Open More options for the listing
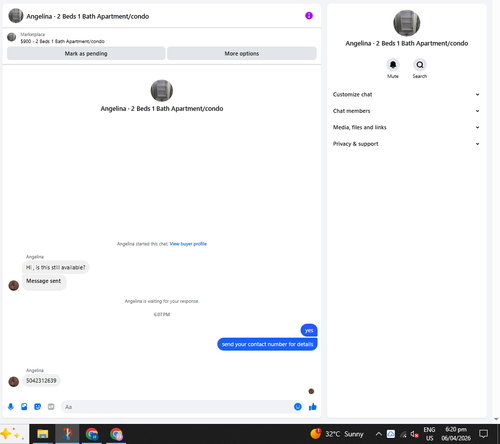Viewport: 500px width, 444px height. point(242,53)
